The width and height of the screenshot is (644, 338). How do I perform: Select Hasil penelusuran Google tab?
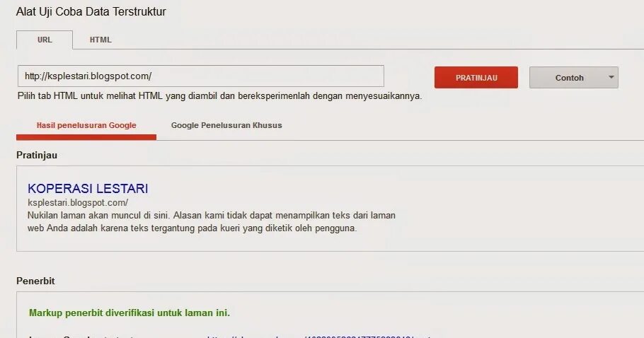(86, 126)
